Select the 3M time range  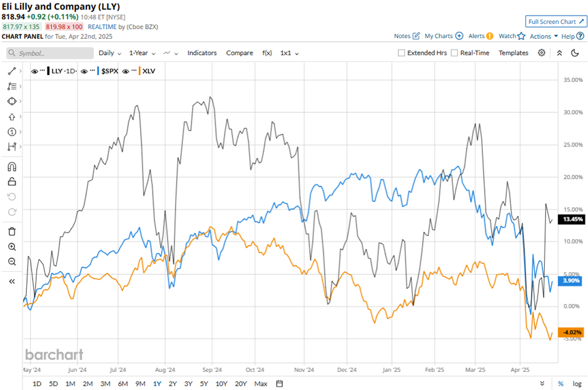[x=105, y=384]
